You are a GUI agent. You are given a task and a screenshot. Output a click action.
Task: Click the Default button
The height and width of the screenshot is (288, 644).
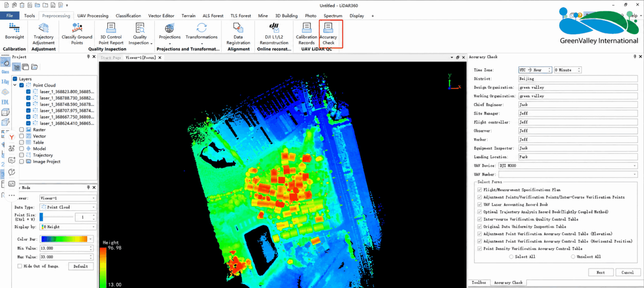tap(80, 266)
